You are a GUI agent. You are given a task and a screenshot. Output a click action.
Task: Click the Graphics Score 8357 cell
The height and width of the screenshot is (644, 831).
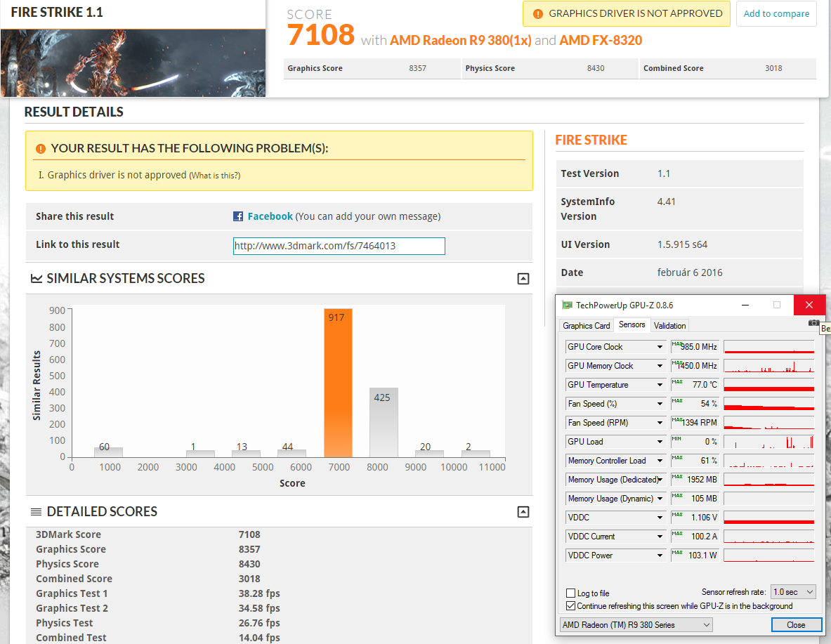tap(372, 68)
